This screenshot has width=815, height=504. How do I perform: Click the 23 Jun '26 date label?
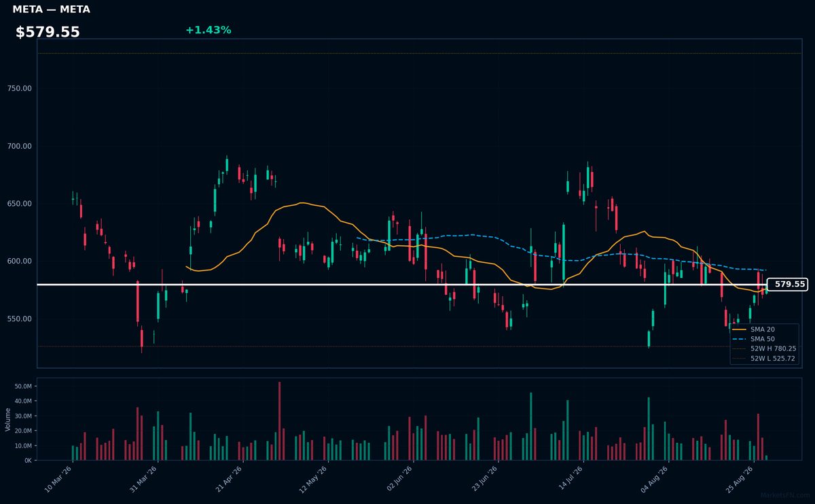point(483,479)
